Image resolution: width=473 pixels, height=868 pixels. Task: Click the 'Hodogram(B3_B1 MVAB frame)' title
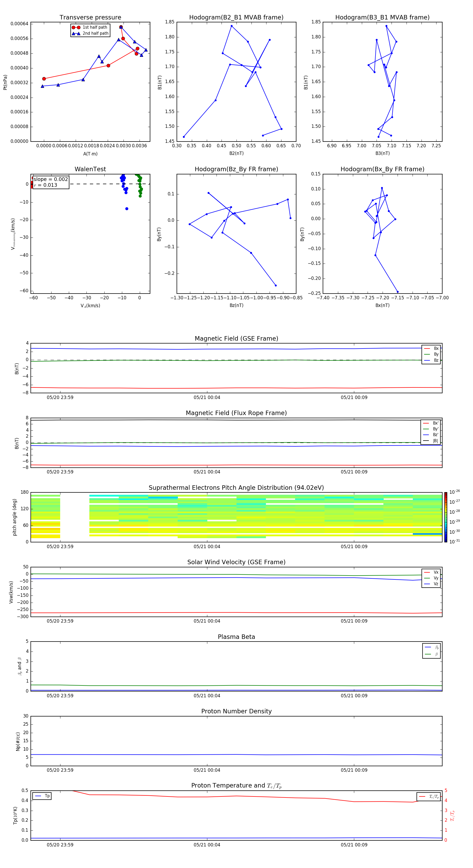click(x=382, y=18)
